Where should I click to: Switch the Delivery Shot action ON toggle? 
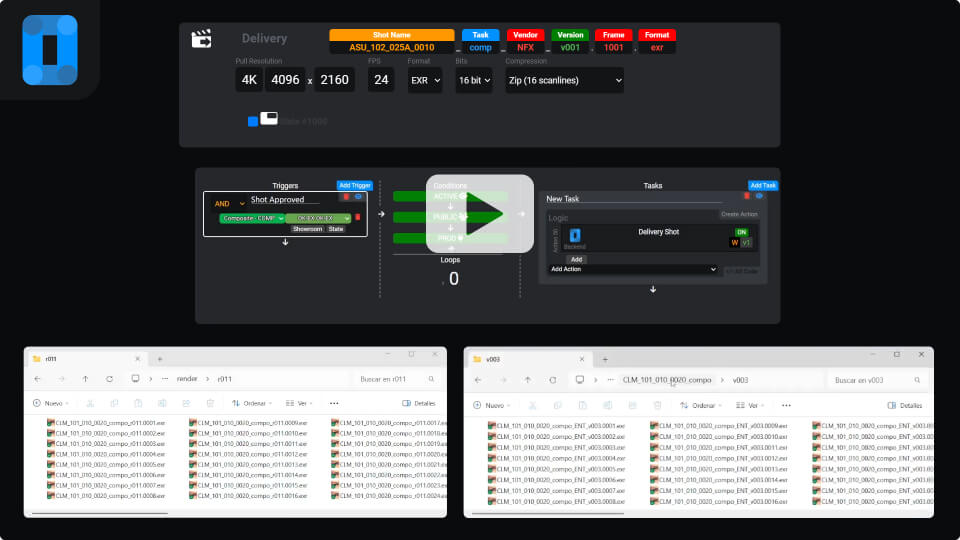click(741, 231)
